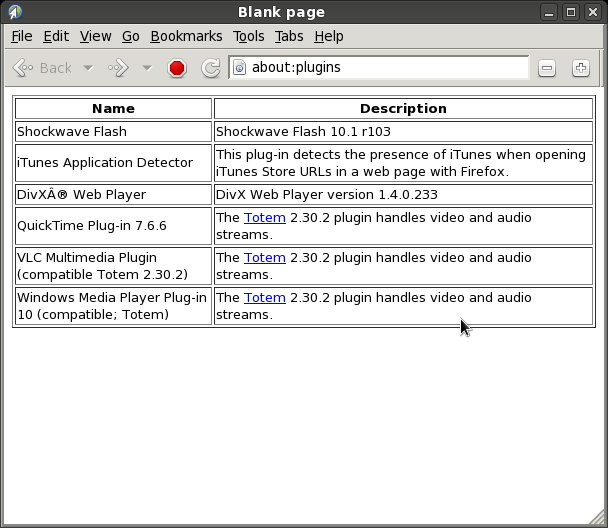The width and height of the screenshot is (608, 528).
Task: Follow Totem link in Windows Media Player row
Action: (265, 298)
